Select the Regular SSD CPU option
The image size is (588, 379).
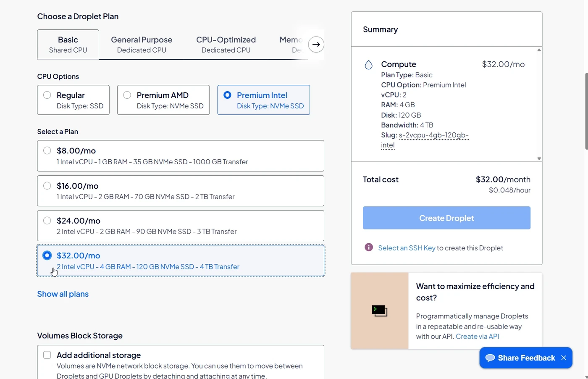click(73, 100)
